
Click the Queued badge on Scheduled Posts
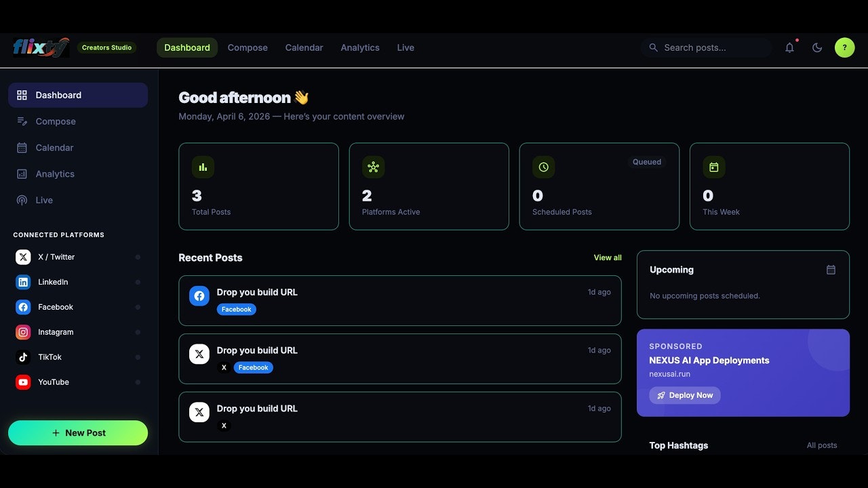coord(647,162)
